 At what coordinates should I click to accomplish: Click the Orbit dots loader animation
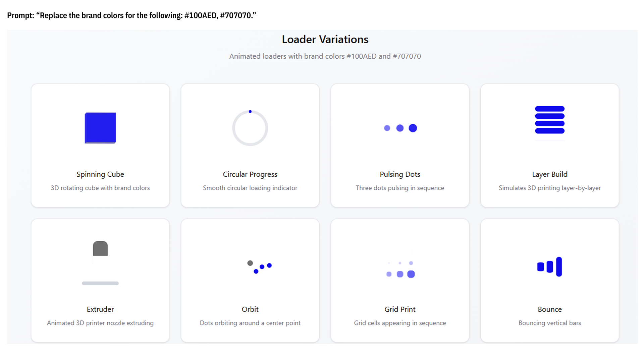(259, 267)
